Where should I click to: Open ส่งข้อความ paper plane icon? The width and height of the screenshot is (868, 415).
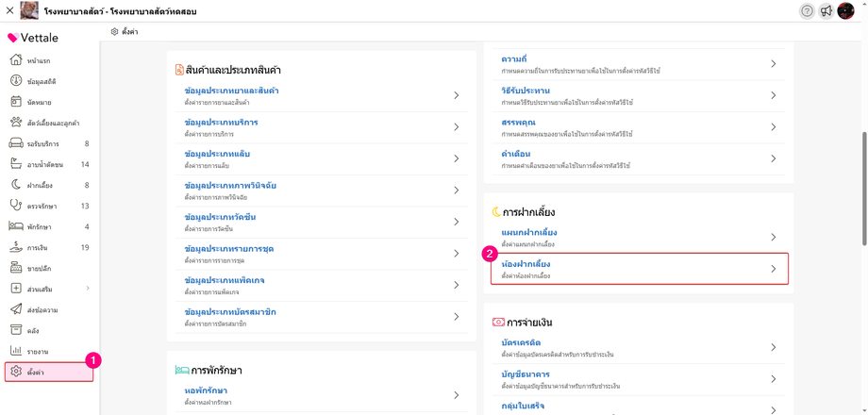pyautogui.click(x=16, y=309)
